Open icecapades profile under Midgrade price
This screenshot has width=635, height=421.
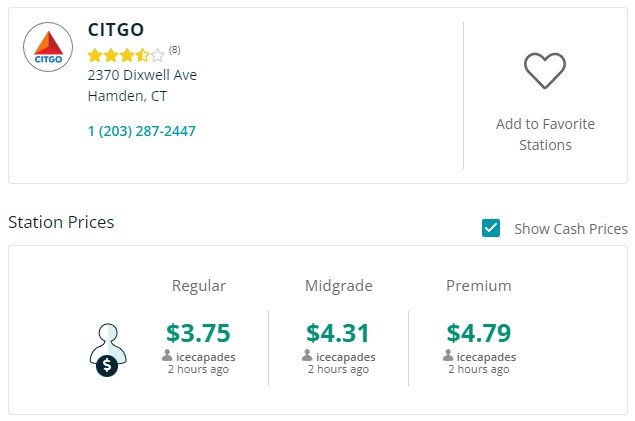coord(346,357)
